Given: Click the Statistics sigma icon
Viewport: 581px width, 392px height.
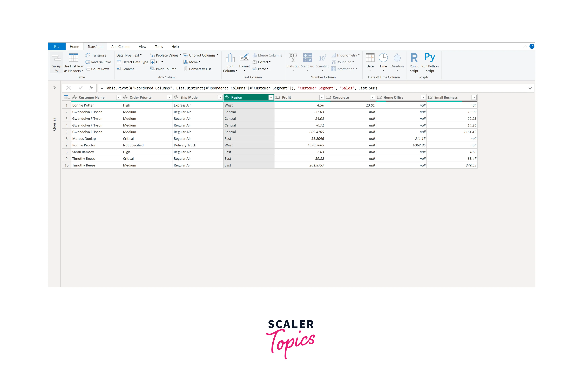Looking at the screenshot, I should [293, 58].
